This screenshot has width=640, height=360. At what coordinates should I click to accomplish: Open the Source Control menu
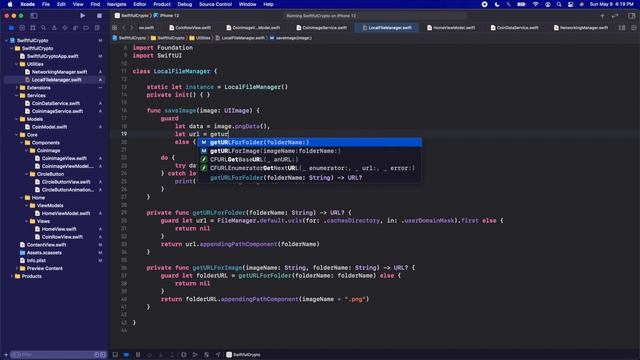(215, 4)
